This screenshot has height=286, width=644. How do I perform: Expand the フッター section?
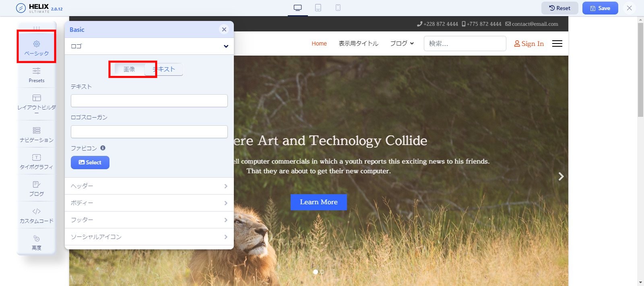coord(149,220)
